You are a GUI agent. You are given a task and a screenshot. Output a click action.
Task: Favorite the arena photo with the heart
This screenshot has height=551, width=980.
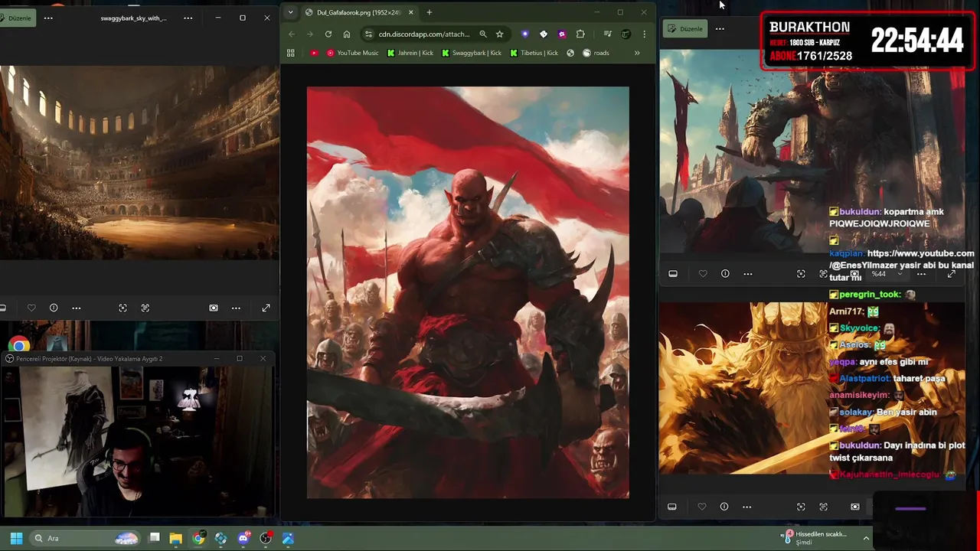pos(31,308)
